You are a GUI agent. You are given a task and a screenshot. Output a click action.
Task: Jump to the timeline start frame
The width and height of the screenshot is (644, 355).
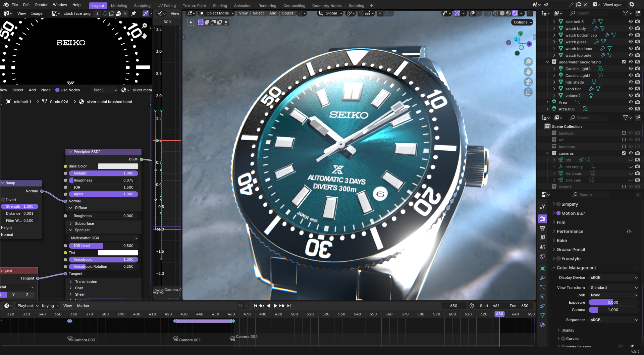(x=255, y=306)
